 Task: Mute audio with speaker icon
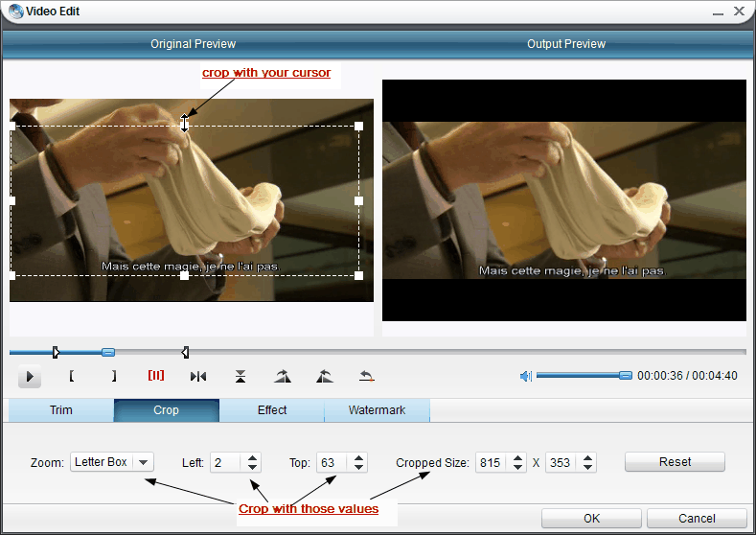click(525, 376)
